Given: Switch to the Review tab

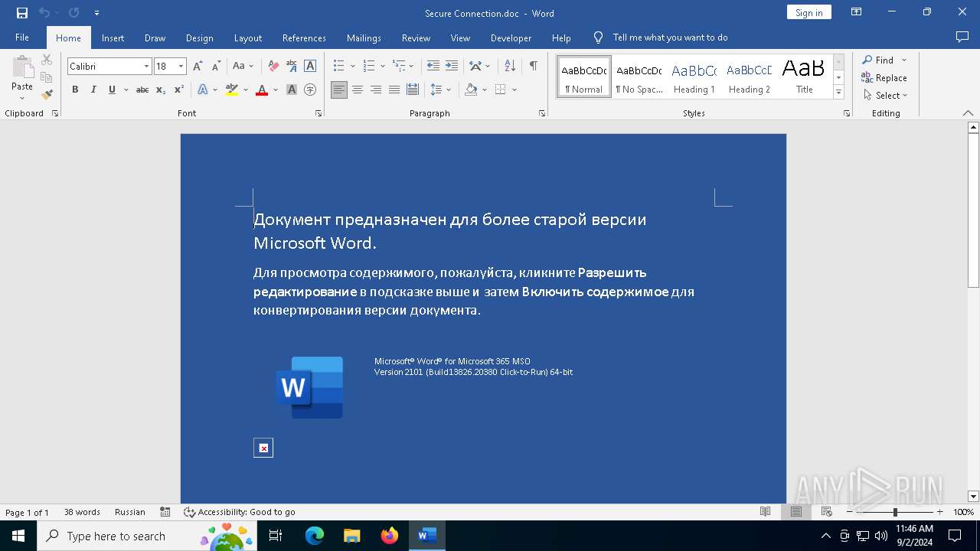Looking at the screenshot, I should pos(416,37).
